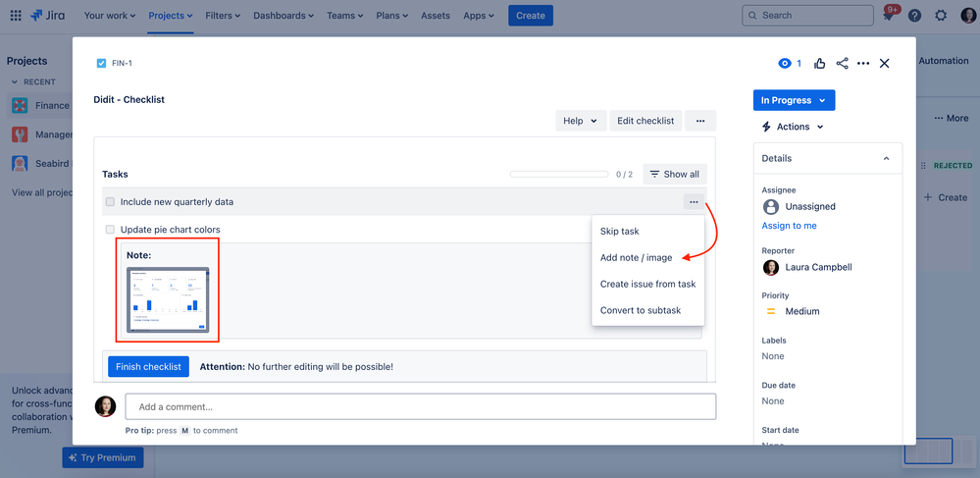Click Show all filter button
Viewport: 980px width, 478px height.
point(675,174)
